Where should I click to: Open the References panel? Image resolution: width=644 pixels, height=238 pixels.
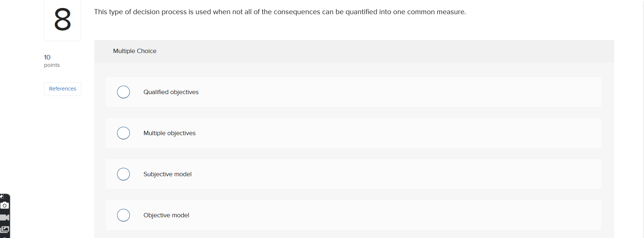[62, 89]
